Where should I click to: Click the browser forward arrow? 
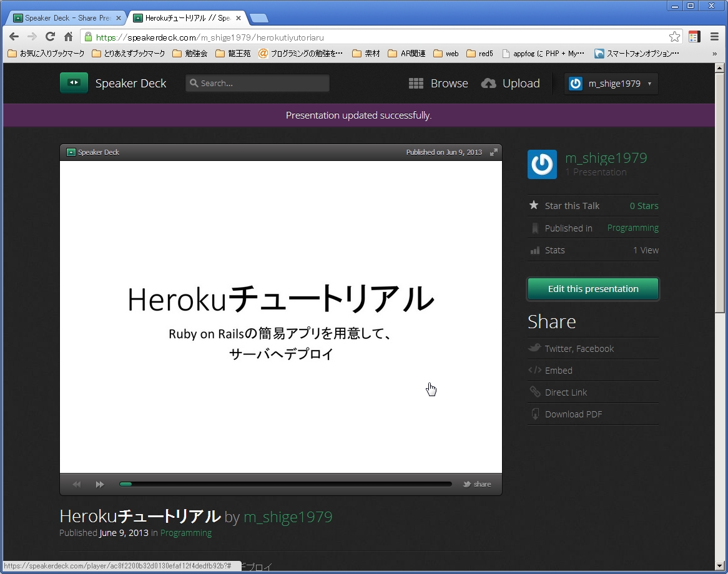pyautogui.click(x=32, y=37)
